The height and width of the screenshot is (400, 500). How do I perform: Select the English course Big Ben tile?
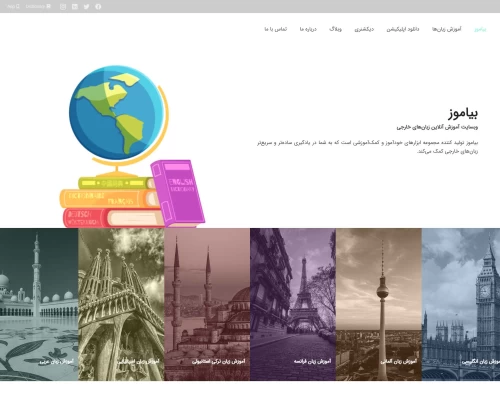461,304
